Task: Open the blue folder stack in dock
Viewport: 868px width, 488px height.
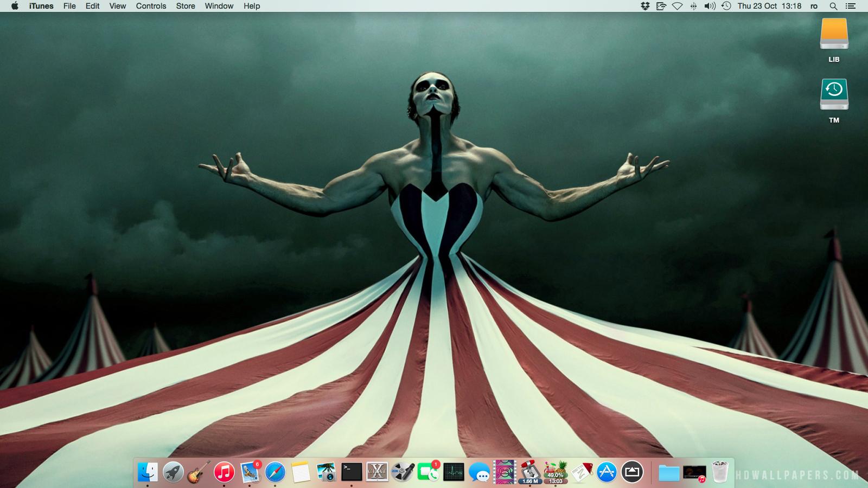Action: [x=669, y=473]
